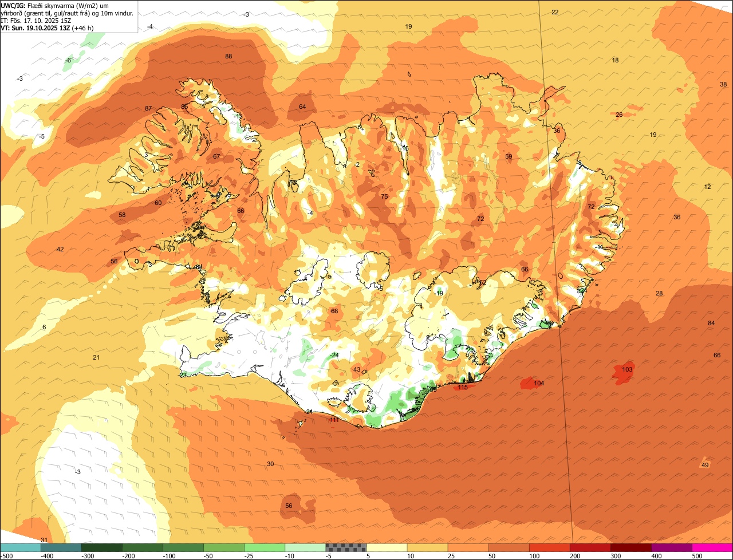Screen dimensions: 733x560
Task: Click the legend swatch between -400 and -300
Action: tap(61, 547)
